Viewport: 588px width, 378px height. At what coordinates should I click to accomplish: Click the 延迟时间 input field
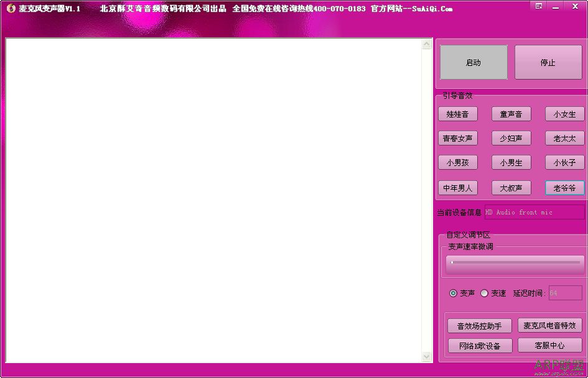coord(565,293)
